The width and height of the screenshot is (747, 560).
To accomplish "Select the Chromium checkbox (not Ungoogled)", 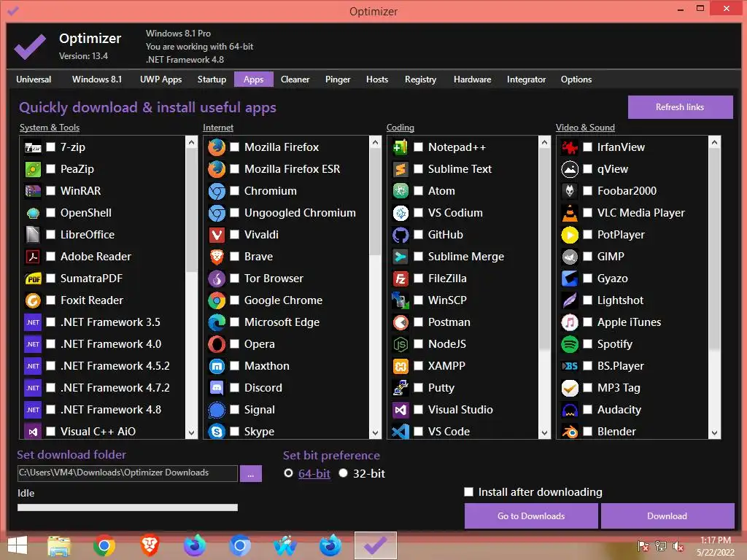I will (x=234, y=190).
